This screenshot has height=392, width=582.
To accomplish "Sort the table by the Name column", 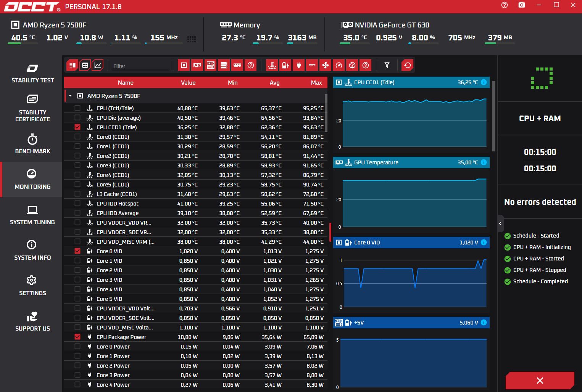I will pos(126,83).
